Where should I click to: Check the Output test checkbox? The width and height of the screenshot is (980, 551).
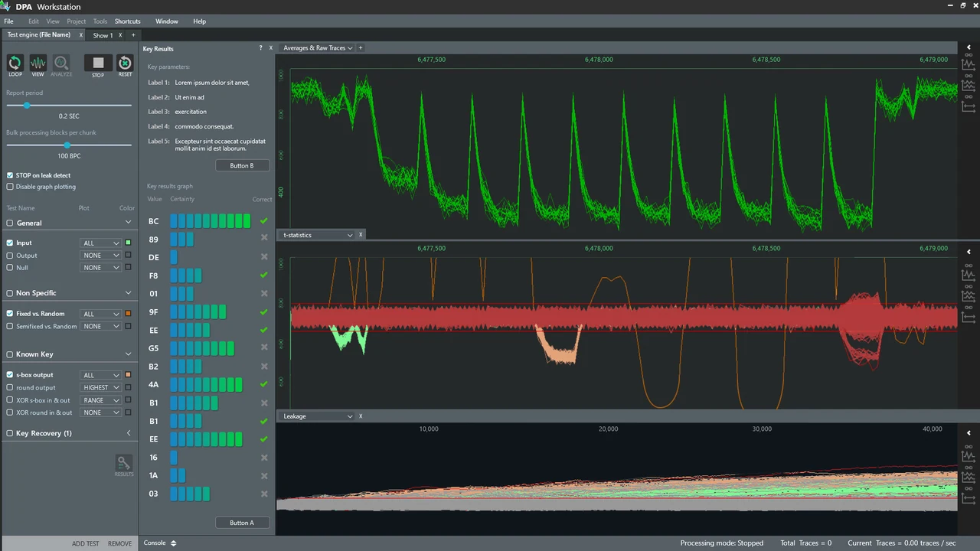pos(10,256)
